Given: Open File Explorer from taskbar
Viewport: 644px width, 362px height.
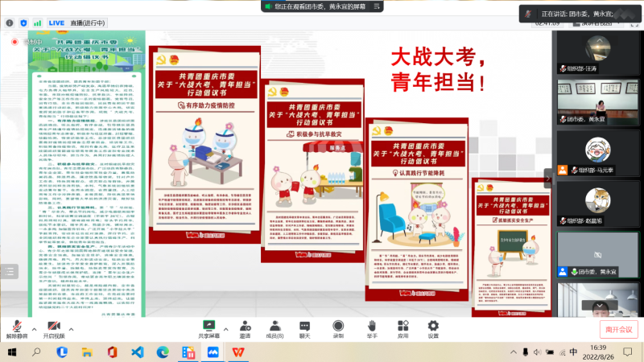Looking at the screenshot, I should [87, 352].
